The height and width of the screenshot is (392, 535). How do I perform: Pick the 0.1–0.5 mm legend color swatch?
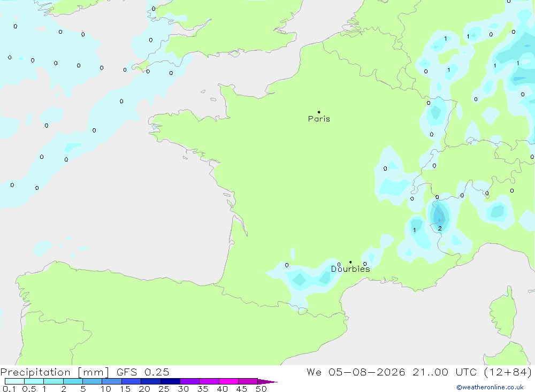14,381
